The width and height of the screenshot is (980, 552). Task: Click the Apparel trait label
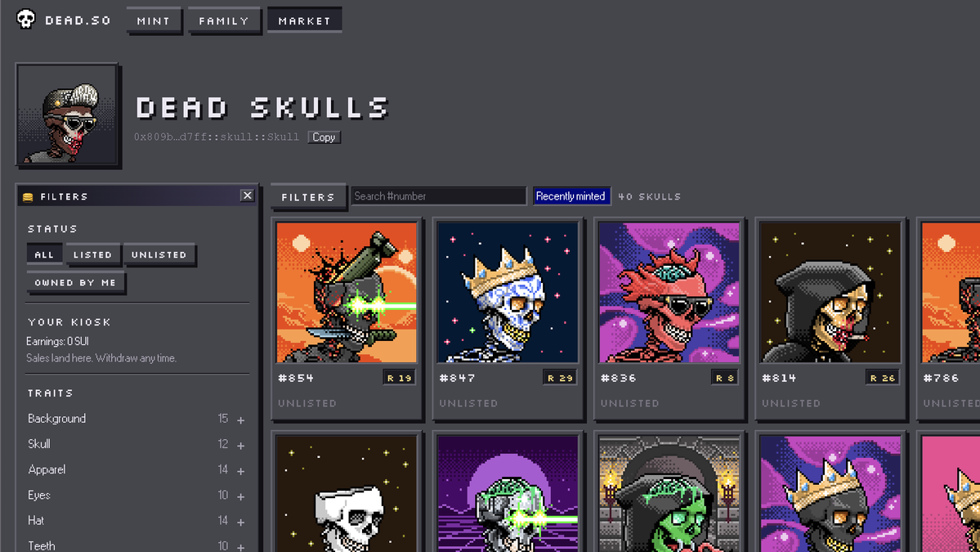[47, 470]
